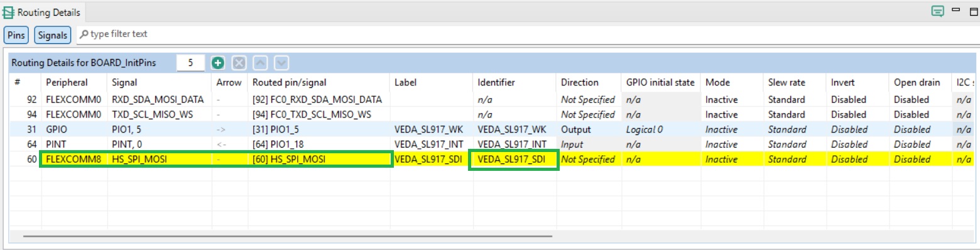Click the chat-bubble icon in panel header

pyautogui.click(x=938, y=11)
